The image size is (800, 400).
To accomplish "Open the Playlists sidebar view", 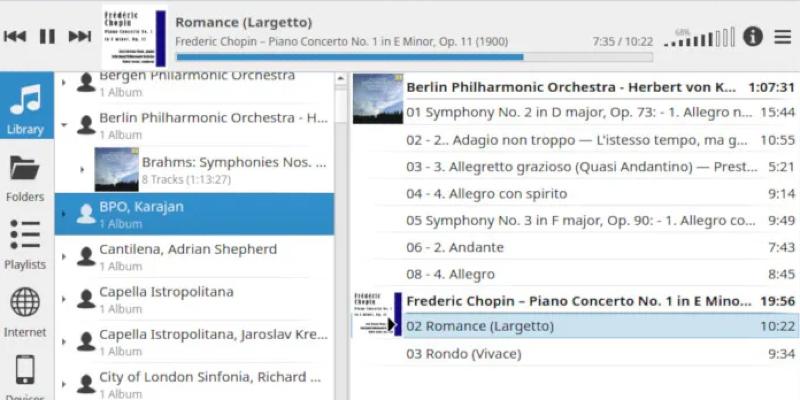I will [x=25, y=245].
